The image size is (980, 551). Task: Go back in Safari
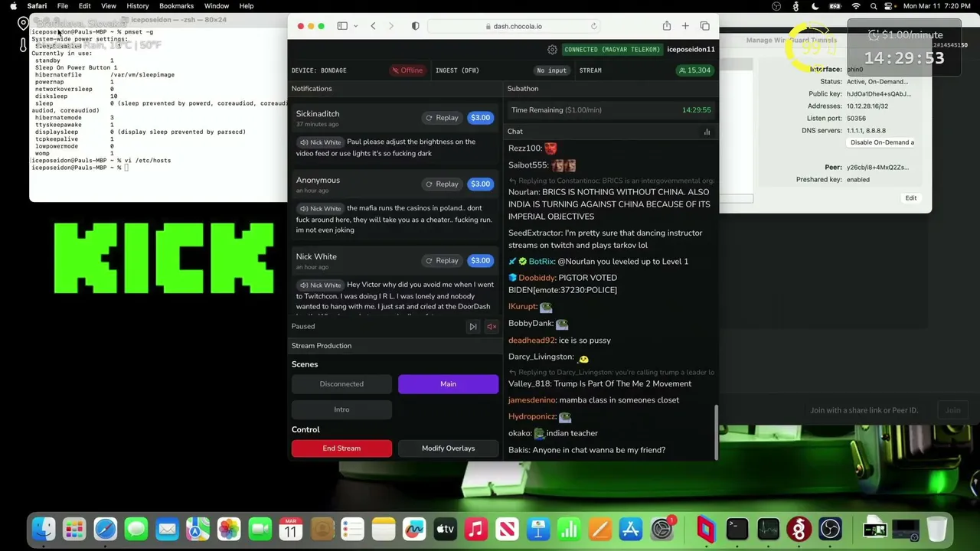click(373, 26)
